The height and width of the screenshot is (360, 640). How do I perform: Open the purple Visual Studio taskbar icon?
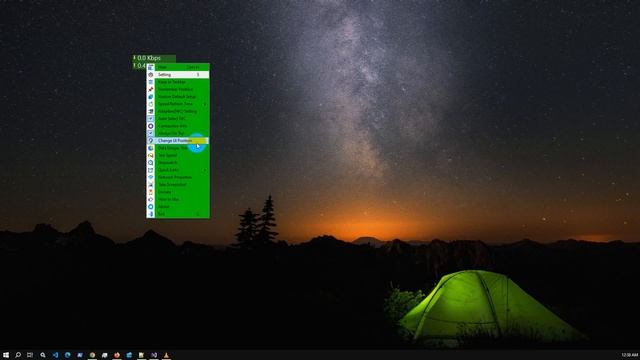coord(154,355)
